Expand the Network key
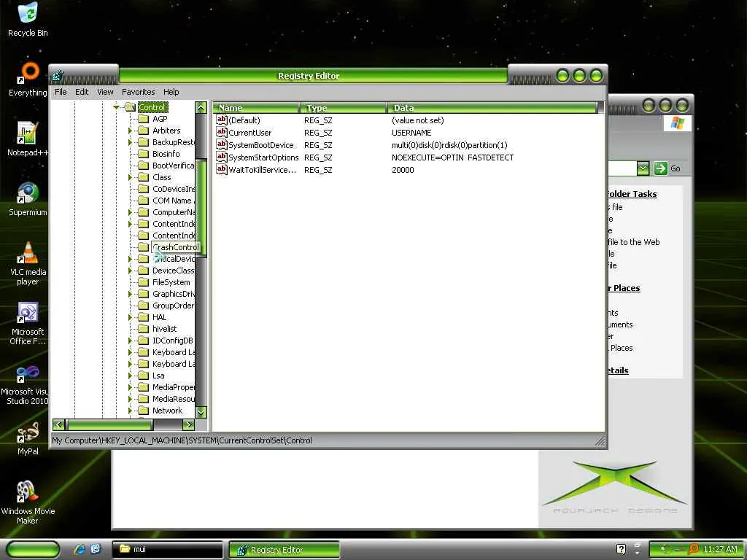Viewport: 747px width, 560px height. tap(130, 411)
